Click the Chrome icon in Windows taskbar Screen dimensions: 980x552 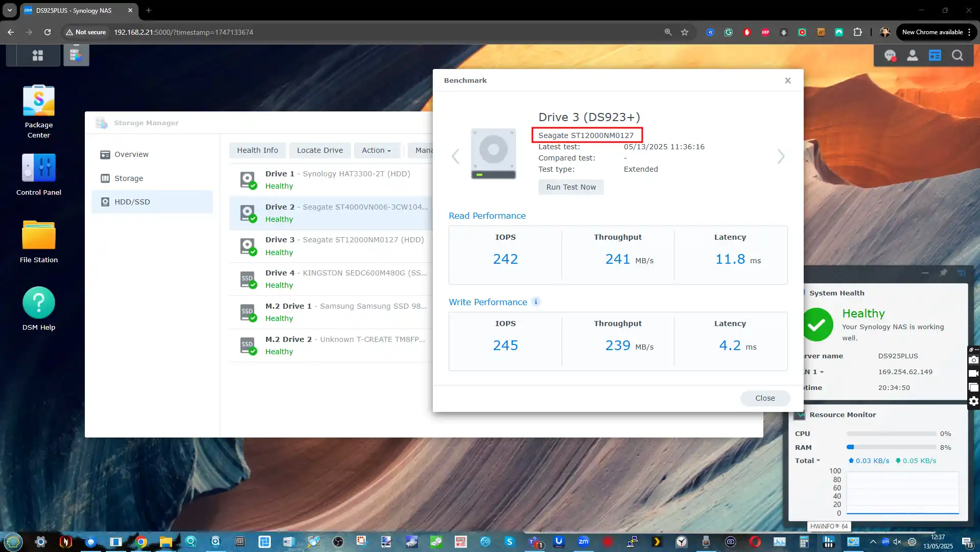[142, 542]
